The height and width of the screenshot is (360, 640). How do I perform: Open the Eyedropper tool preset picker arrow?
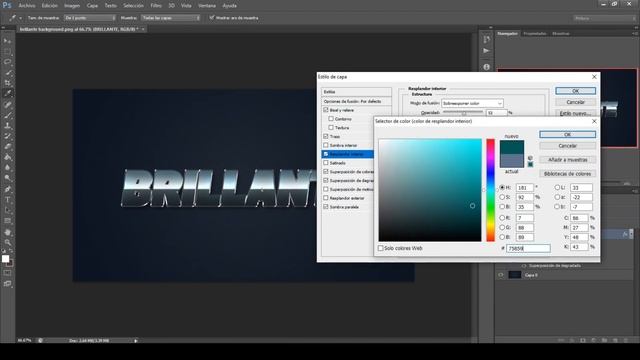(x=20, y=18)
